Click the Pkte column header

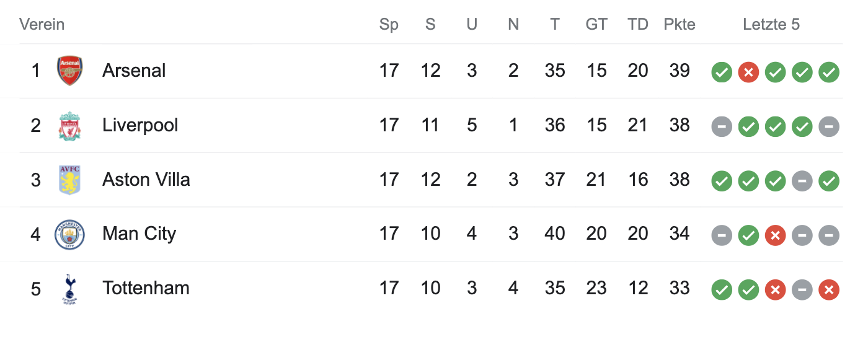(680, 25)
